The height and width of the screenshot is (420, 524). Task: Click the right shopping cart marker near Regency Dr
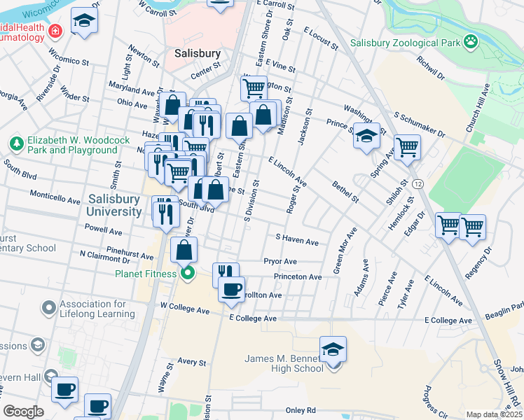pos(473,229)
